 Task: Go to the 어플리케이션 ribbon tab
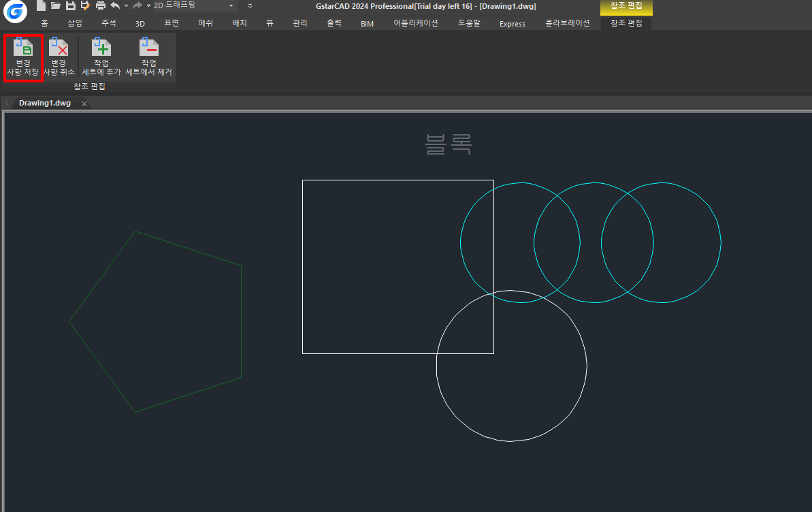point(416,23)
